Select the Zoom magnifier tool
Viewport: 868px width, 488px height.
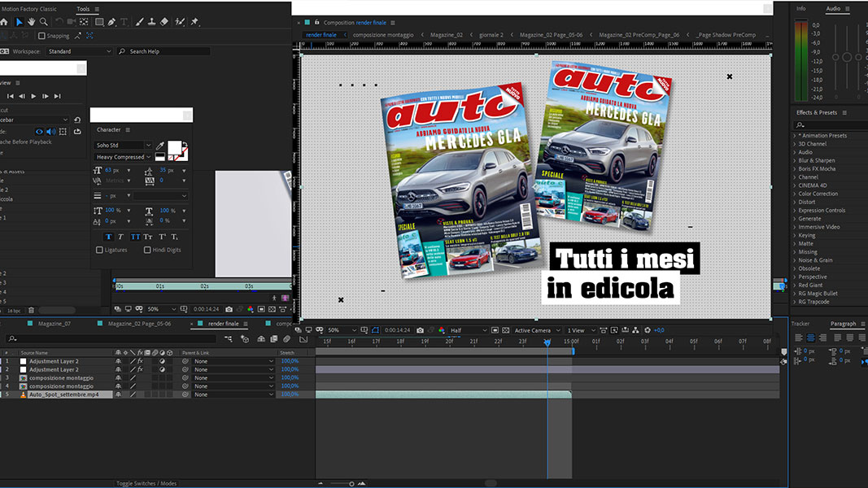(44, 22)
